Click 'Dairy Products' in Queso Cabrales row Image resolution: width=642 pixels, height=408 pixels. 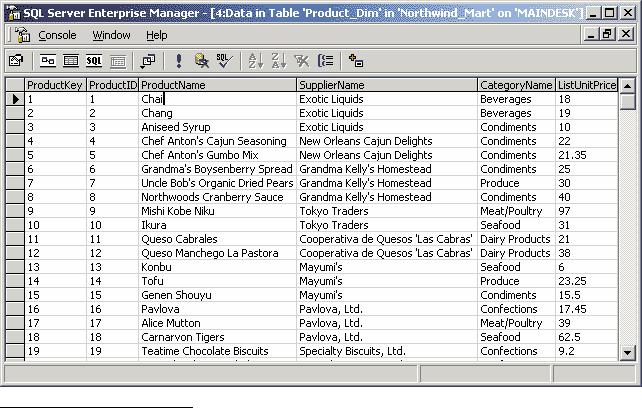tap(516, 239)
